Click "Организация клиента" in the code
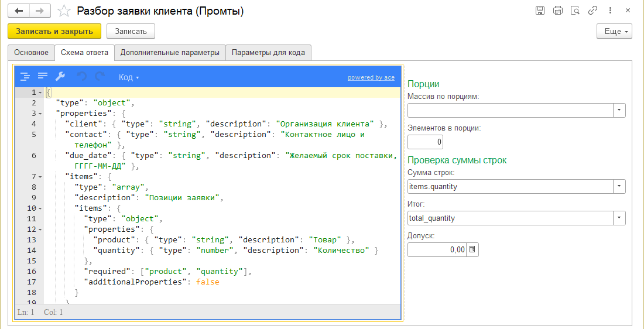The height and width of the screenshot is (329, 644). tap(325, 124)
